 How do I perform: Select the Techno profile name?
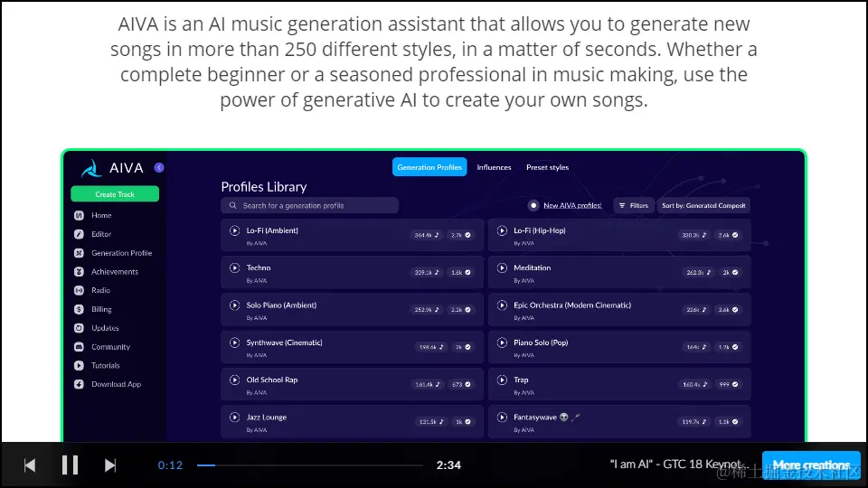point(259,267)
